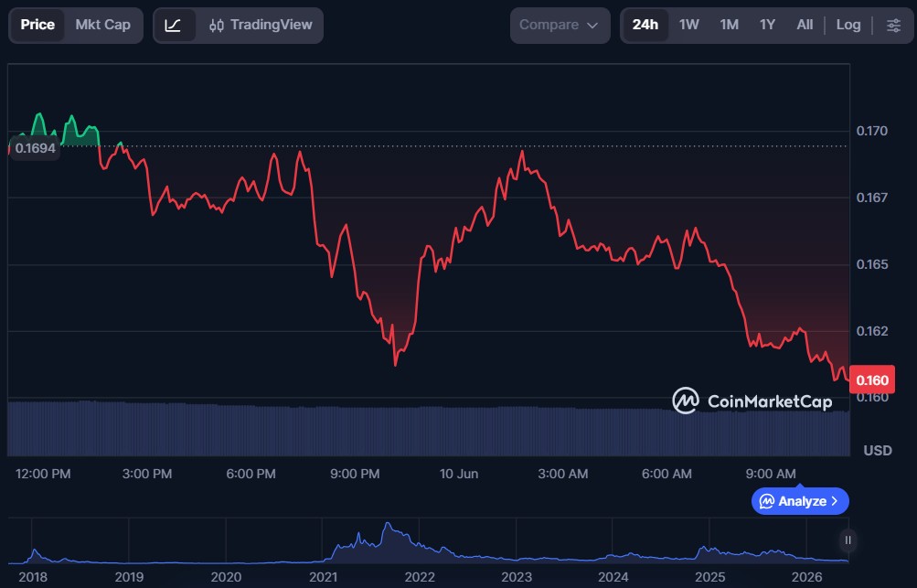Click the 3:00 PM time label
The width and height of the screenshot is (917, 588).
tap(147, 474)
